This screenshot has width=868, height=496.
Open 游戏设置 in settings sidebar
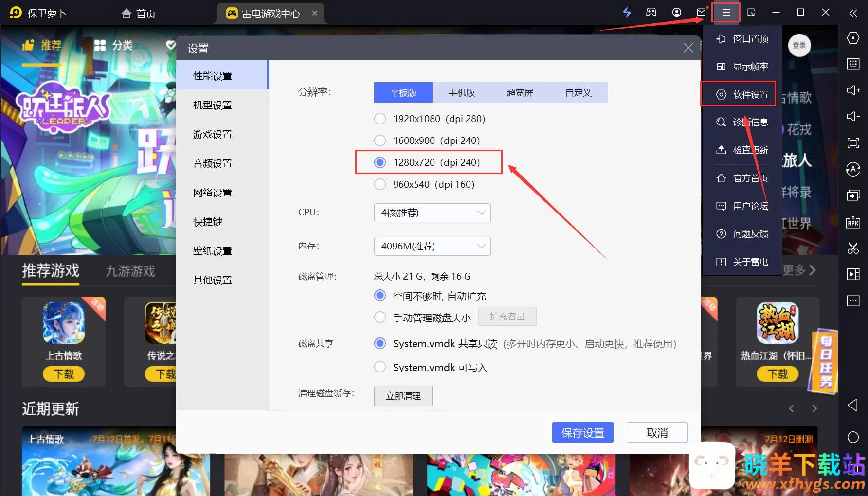[213, 134]
